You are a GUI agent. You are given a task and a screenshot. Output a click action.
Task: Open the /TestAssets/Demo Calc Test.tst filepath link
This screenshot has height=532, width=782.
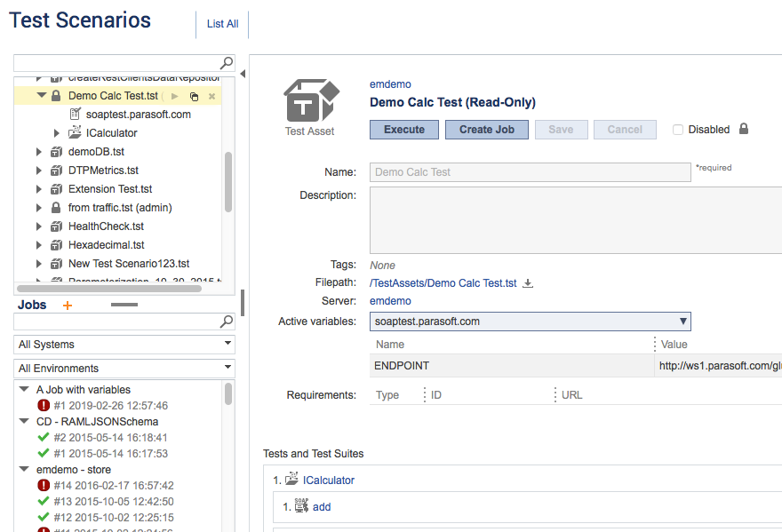(x=443, y=283)
